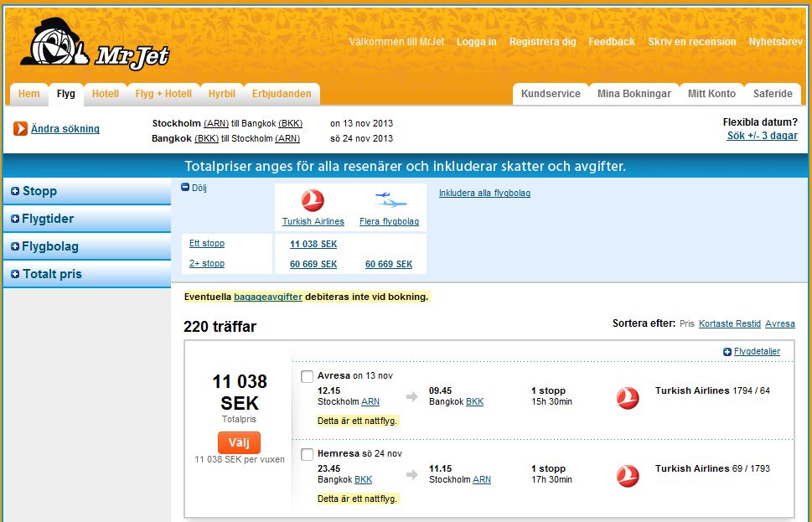This screenshot has width=812, height=522.
Task: Select the Flyg tab
Action: [x=65, y=94]
